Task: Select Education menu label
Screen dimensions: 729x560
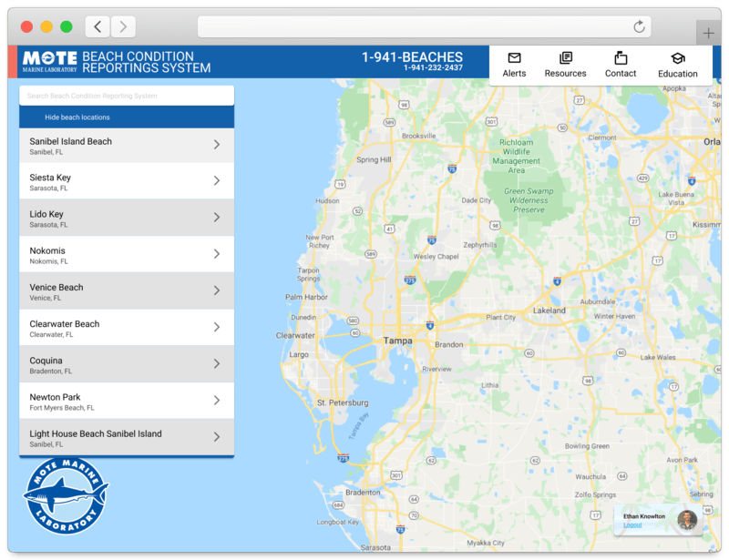Action: point(677,74)
